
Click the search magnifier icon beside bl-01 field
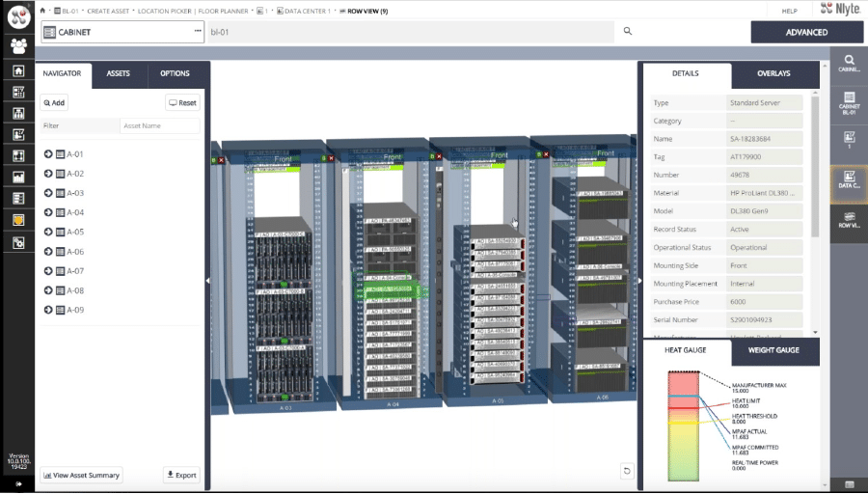pos(628,32)
